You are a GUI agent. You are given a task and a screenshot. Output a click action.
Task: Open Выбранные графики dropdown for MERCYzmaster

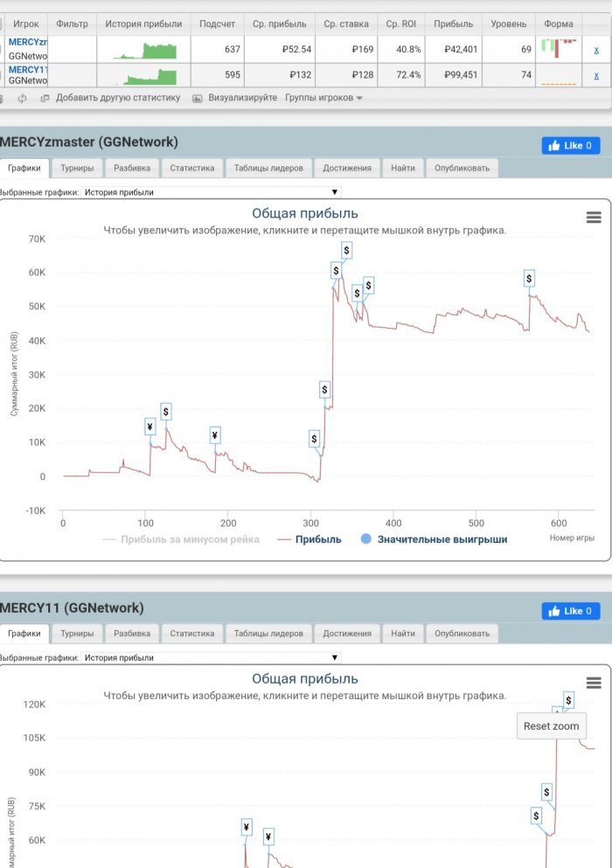[x=211, y=192]
